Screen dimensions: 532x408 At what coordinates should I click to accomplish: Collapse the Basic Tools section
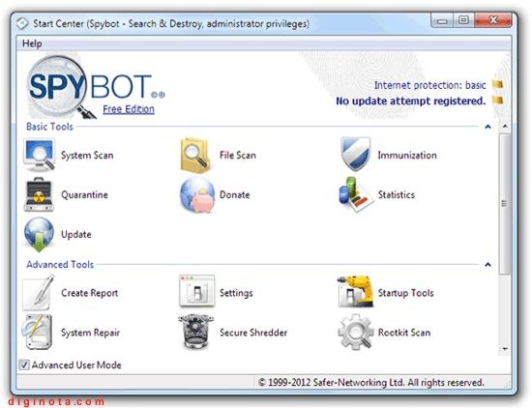coord(488,127)
